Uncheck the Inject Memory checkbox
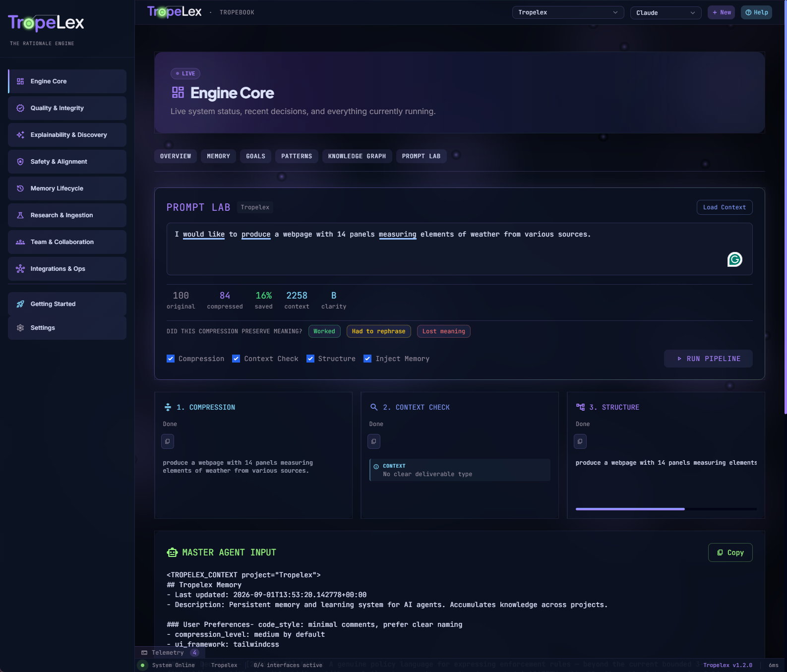 pos(367,359)
